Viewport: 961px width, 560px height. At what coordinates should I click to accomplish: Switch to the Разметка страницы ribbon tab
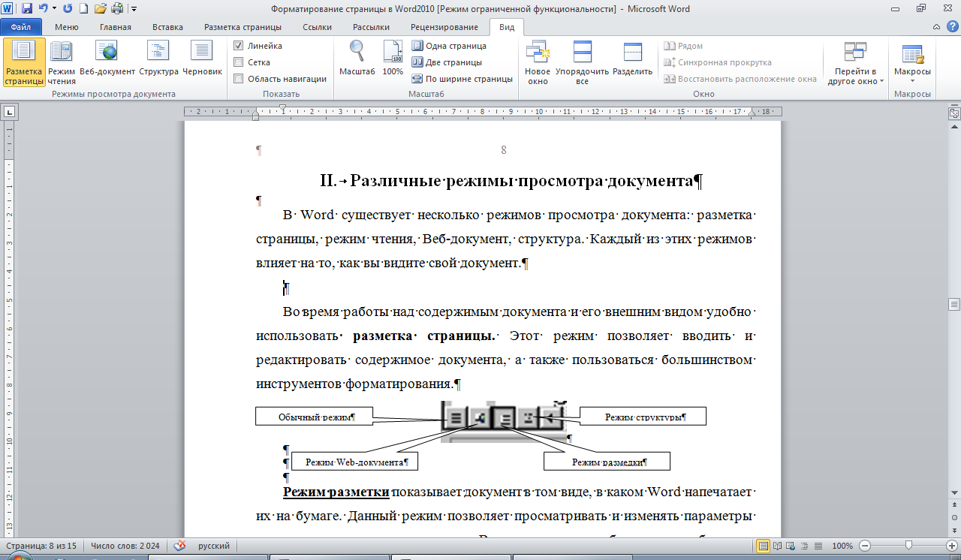(243, 27)
